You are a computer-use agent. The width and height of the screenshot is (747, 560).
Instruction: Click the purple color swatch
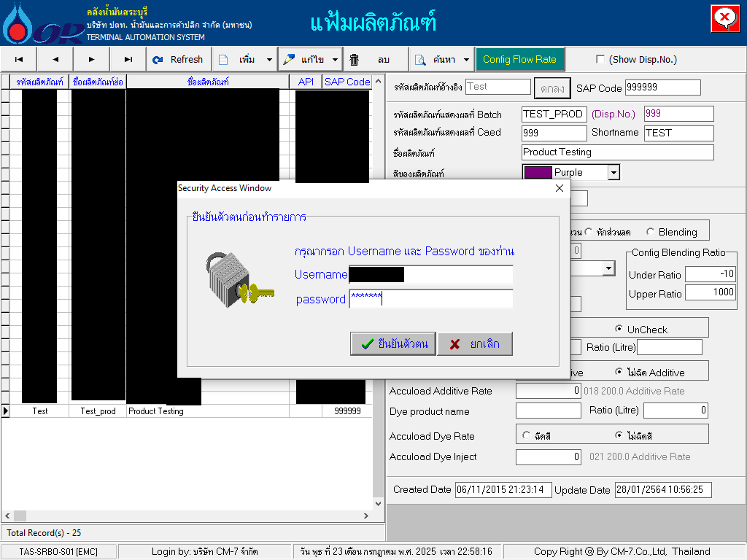pyautogui.click(x=538, y=173)
